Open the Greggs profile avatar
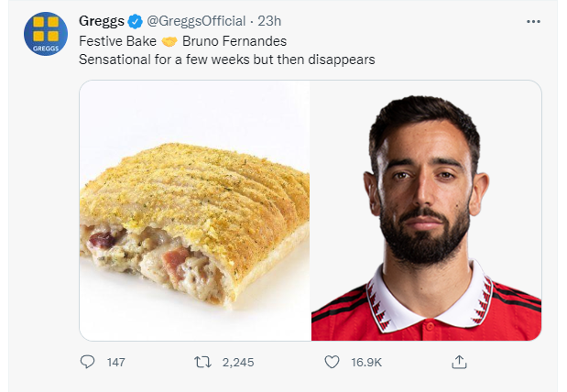567x392 pixels. click(x=46, y=34)
